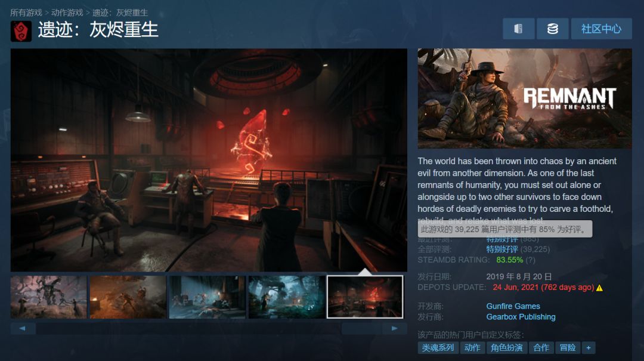Open the 所有游戏 breadcrumb link
This screenshot has height=361, width=644.
tap(26, 13)
